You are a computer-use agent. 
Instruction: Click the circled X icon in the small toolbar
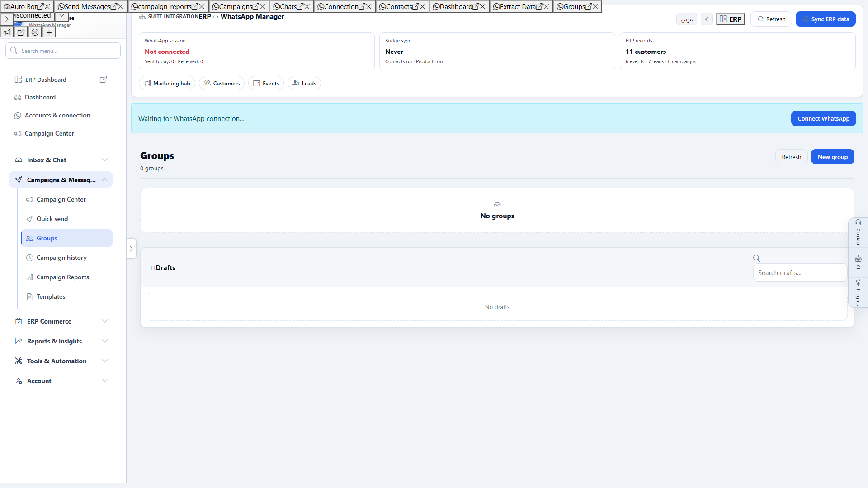tap(35, 32)
